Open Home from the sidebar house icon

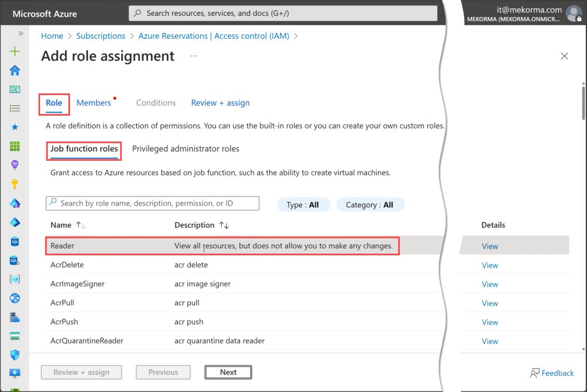pyautogui.click(x=15, y=70)
